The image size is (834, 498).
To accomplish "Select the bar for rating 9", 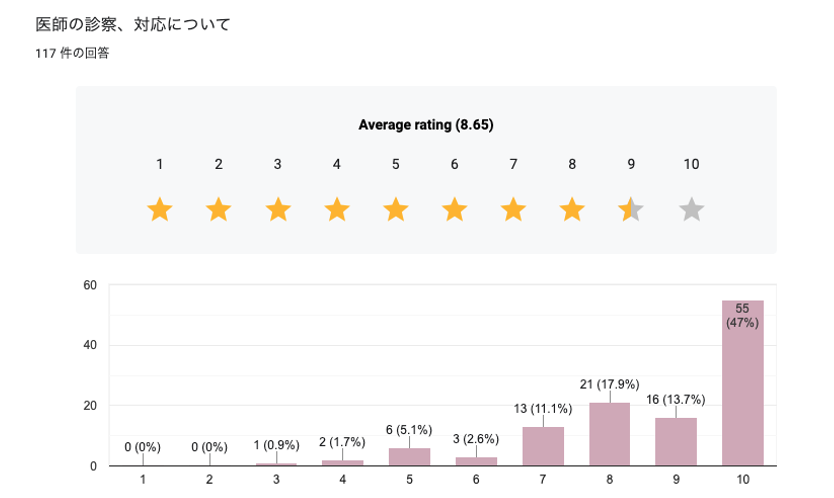I will point(676,441).
